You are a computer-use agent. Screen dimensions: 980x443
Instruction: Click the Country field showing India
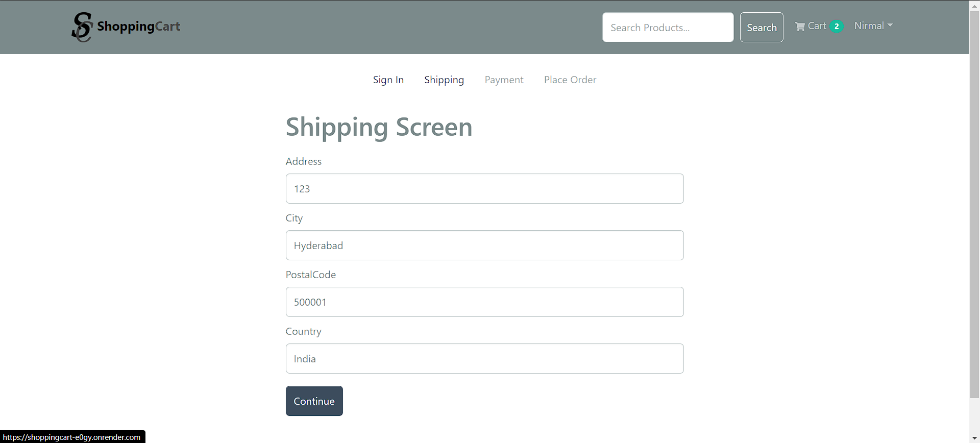tap(484, 359)
